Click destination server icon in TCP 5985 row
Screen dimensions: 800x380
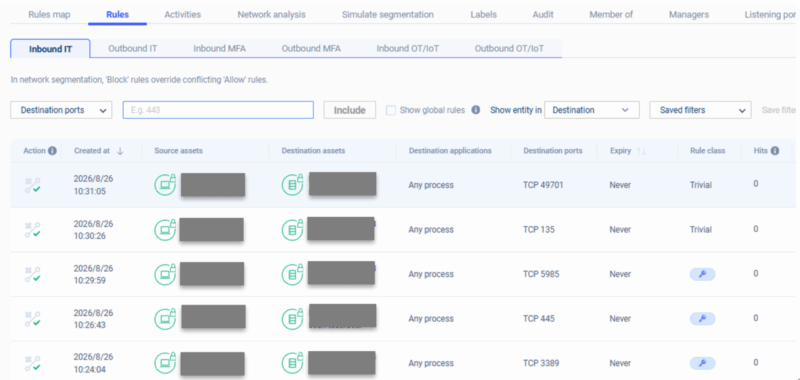click(293, 273)
